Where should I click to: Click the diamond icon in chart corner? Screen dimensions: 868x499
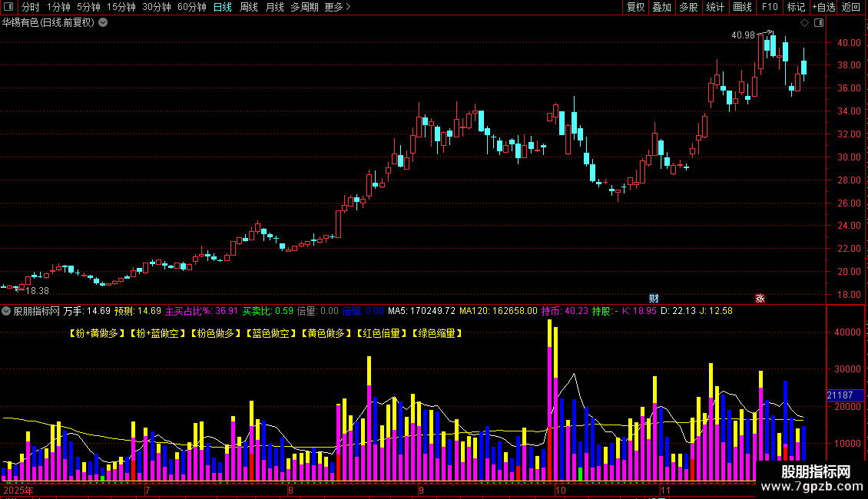click(804, 23)
